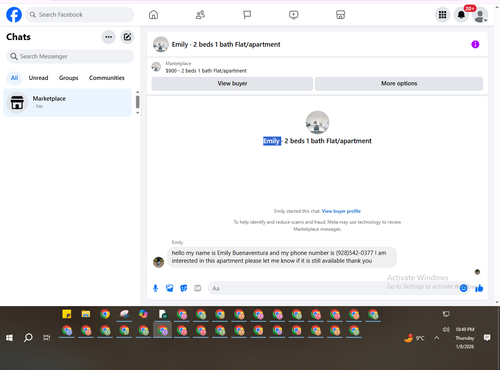This screenshot has height=370, width=500.
Task: Open the Facebook menu grid icon
Action: click(x=442, y=15)
